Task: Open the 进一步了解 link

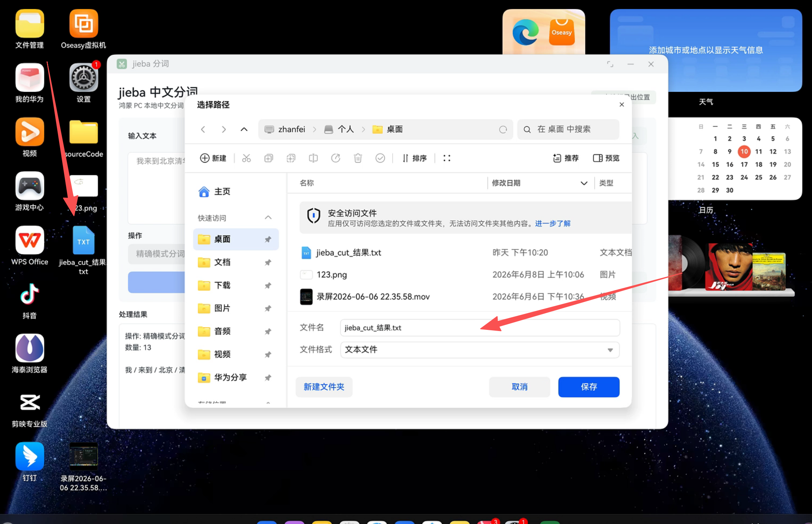Action: pyautogui.click(x=553, y=223)
